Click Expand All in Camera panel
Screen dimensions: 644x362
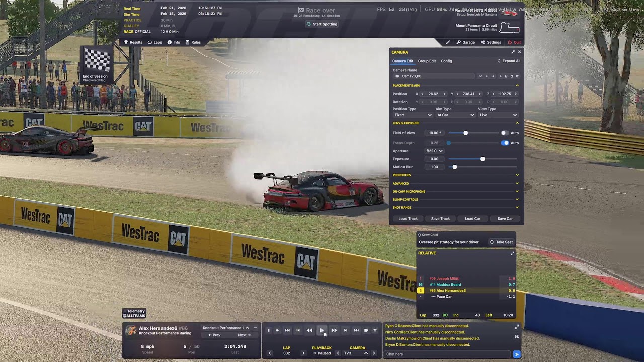[509, 61]
